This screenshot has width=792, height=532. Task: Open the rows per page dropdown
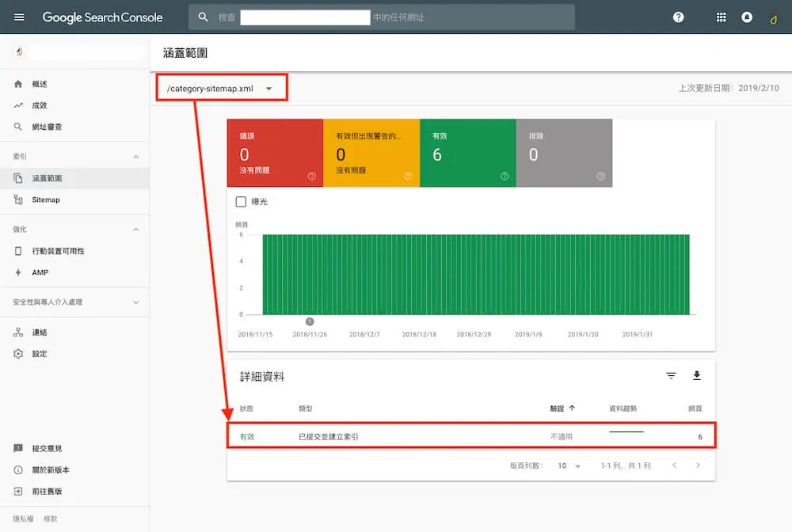(x=569, y=465)
